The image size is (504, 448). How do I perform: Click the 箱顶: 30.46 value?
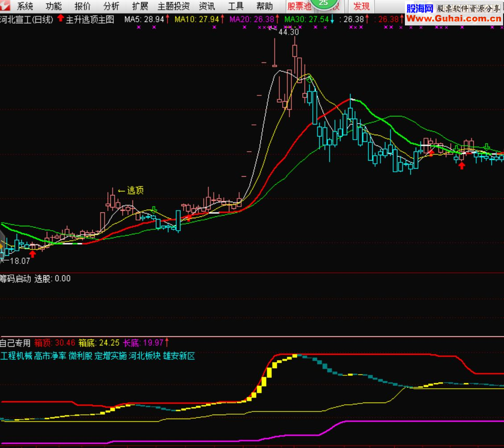[x=54, y=343]
